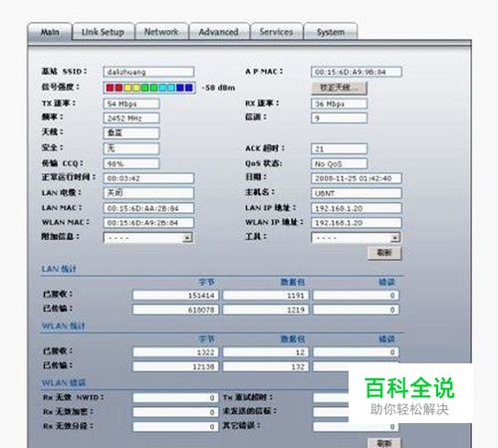This screenshot has width=498, height=448.
Task: Click the WLAN MAC 00:15:6D:A9:2B:84 field
Action: pos(148,223)
